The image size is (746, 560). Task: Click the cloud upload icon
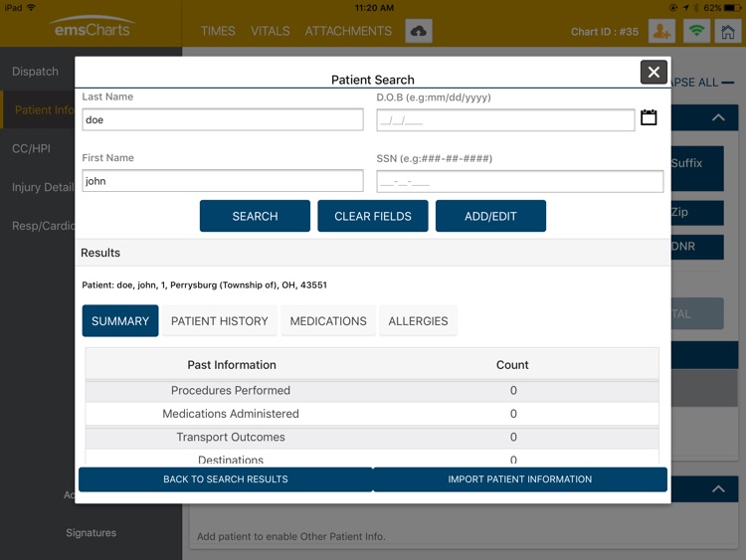point(419,32)
